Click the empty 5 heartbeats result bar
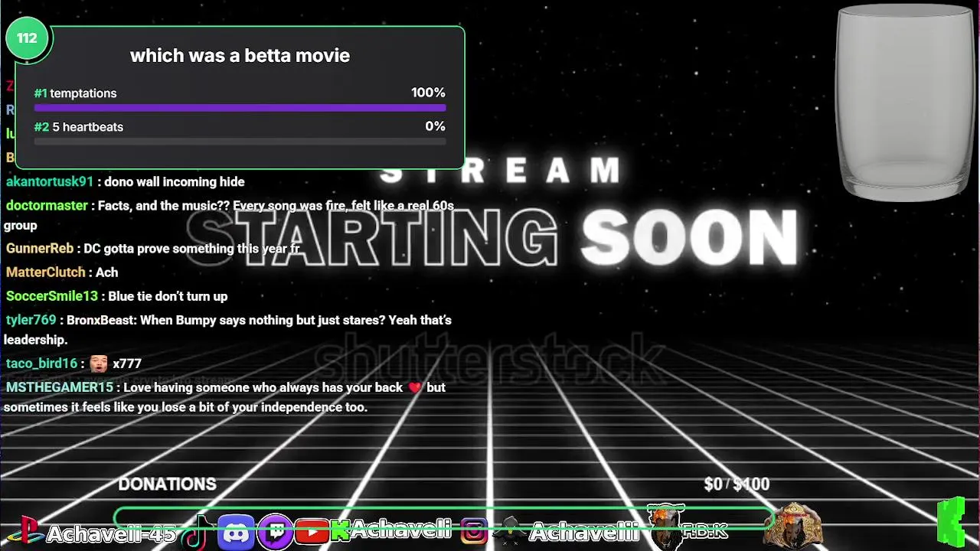Image resolution: width=980 pixels, height=551 pixels. pos(240,142)
